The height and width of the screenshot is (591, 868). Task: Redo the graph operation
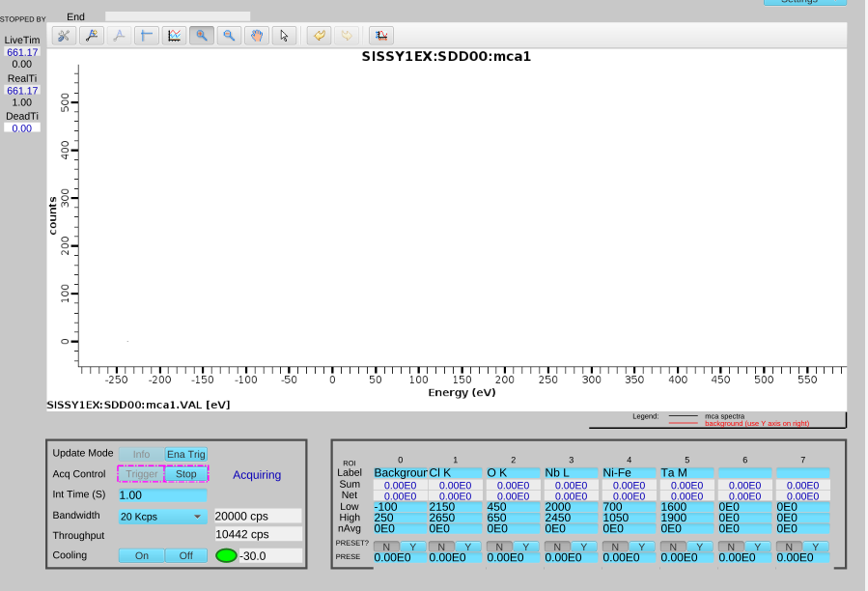click(x=347, y=36)
